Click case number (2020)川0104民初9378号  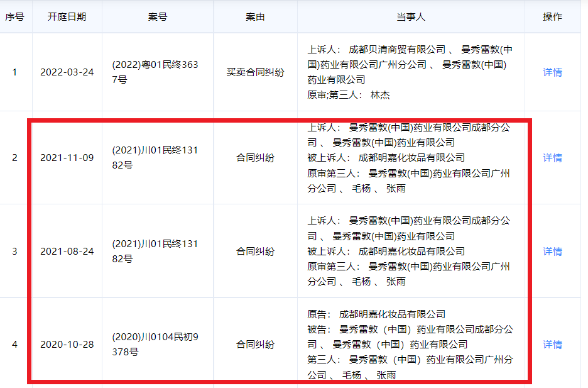point(155,345)
